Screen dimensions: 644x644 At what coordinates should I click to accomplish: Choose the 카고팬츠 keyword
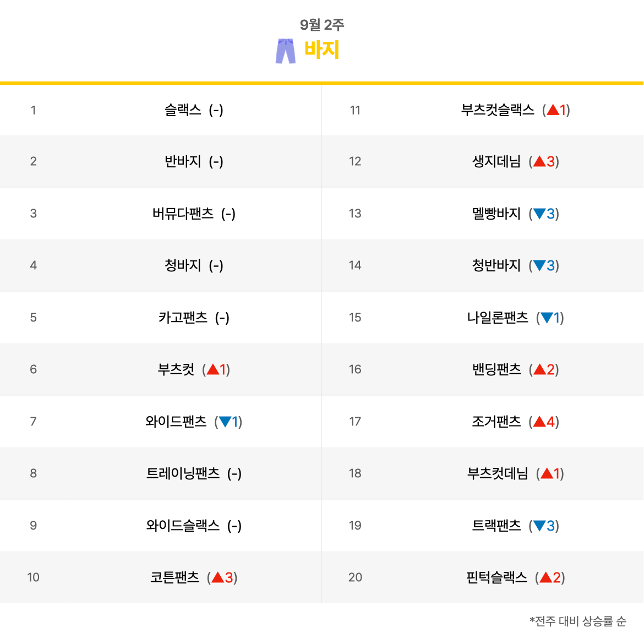[183, 318]
